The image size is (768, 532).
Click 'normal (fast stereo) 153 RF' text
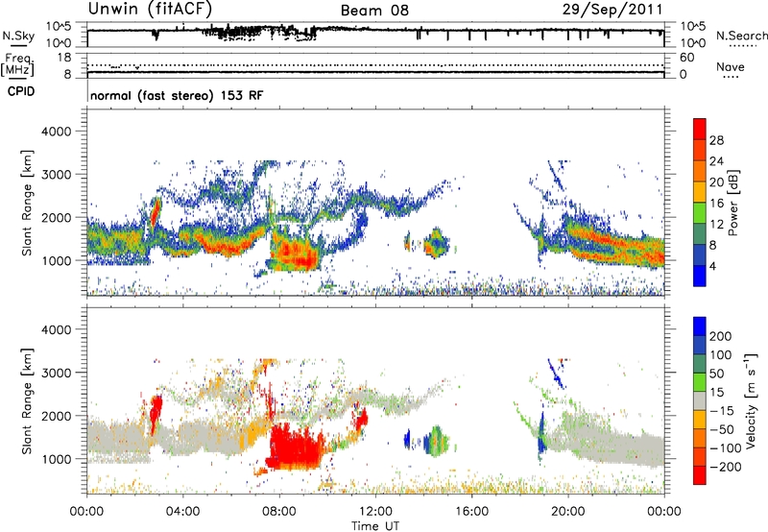(x=177, y=95)
